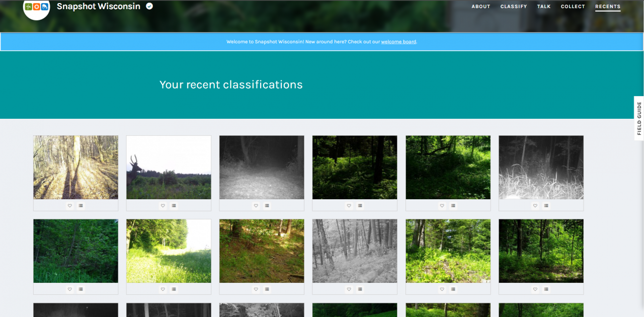644x317 pixels.
Task: Open the ABOUT page
Action: [481, 7]
